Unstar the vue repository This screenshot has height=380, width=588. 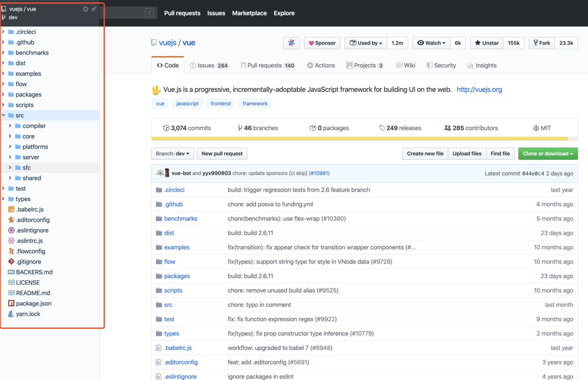pyautogui.click(x=487, y=43)
